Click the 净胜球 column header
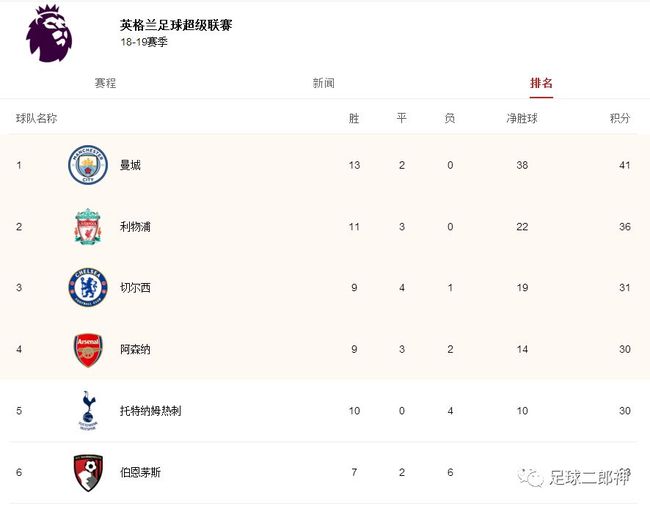This screenshot has height=506, width=650. [522, 119]
